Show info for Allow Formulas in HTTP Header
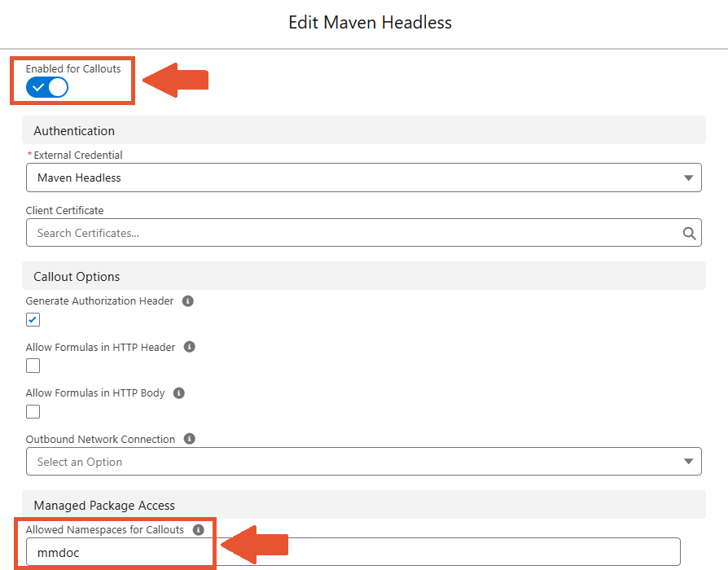 190,347
